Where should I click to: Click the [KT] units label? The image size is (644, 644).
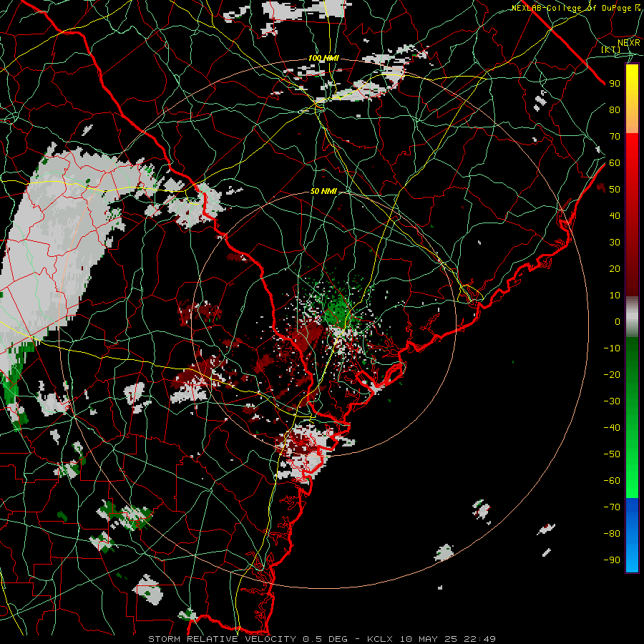(x=611, y=49)
